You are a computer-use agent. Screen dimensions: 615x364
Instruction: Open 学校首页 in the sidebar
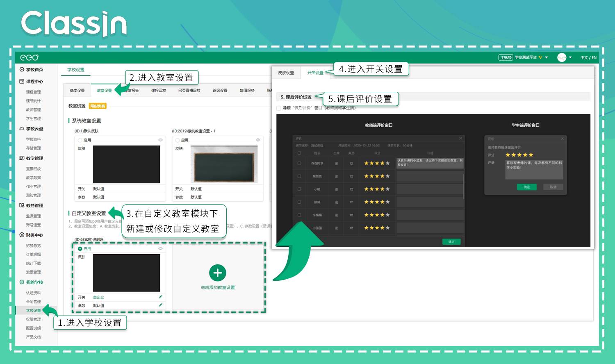(34, 70)
